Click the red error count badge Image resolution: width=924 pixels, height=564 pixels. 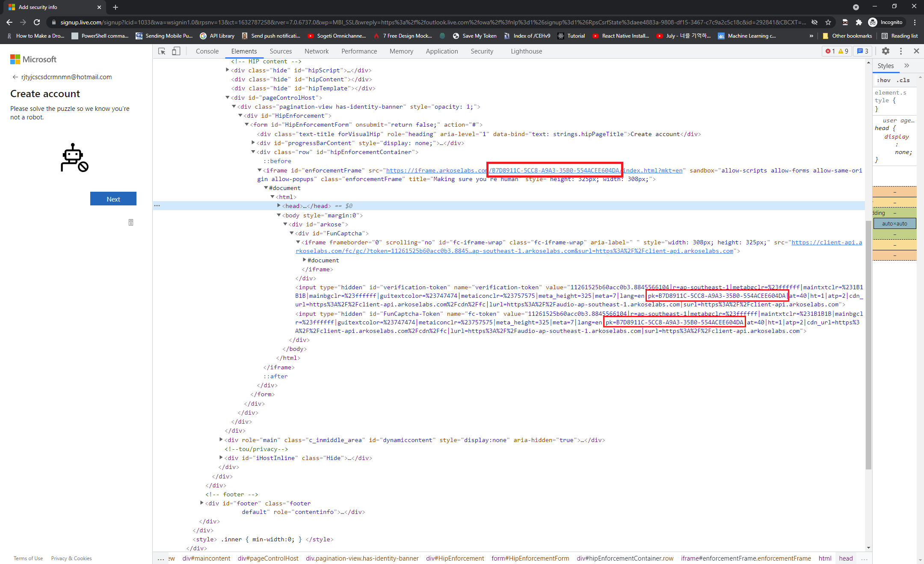coord(830,51)
